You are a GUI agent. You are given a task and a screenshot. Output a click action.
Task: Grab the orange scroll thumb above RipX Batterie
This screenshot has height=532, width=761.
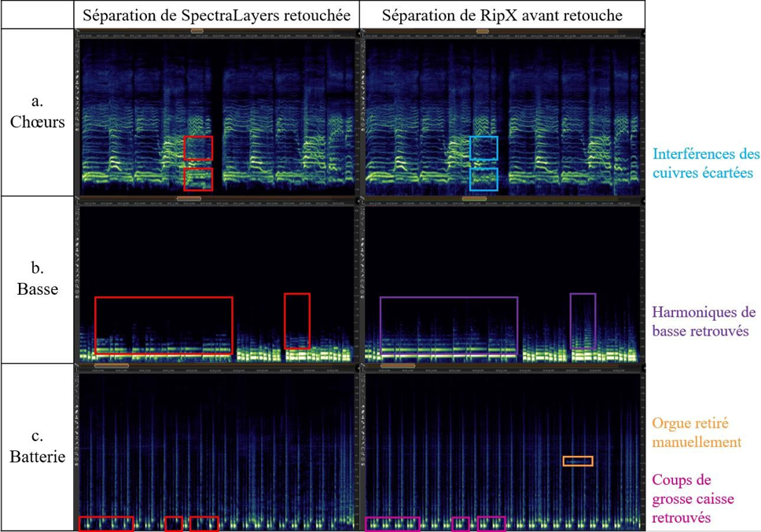click(x=398, y=365)
